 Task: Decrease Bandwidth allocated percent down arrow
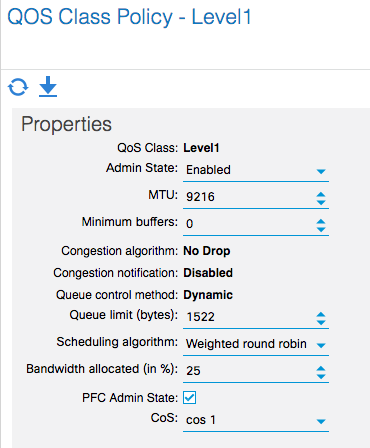(321, 376)
